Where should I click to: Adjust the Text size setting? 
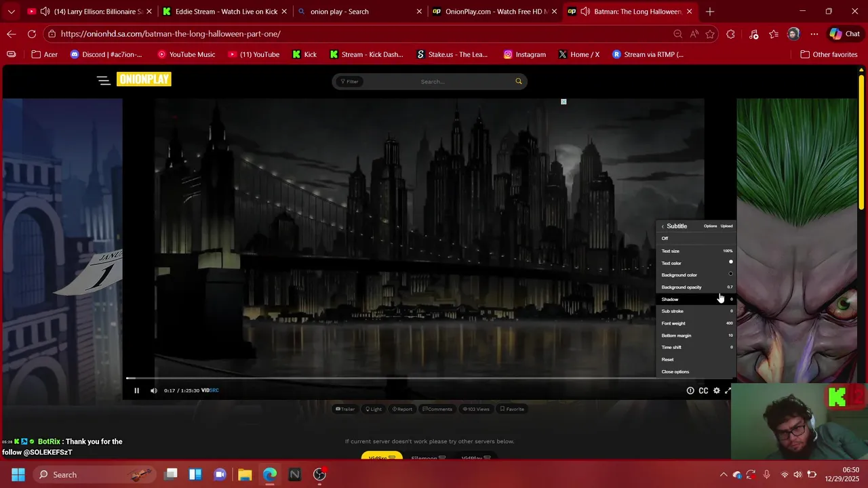(696, 251)
